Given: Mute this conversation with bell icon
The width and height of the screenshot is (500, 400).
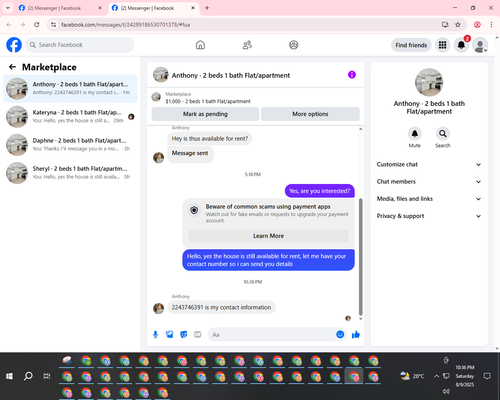Looking at the screenshot, I should (415, 134).
